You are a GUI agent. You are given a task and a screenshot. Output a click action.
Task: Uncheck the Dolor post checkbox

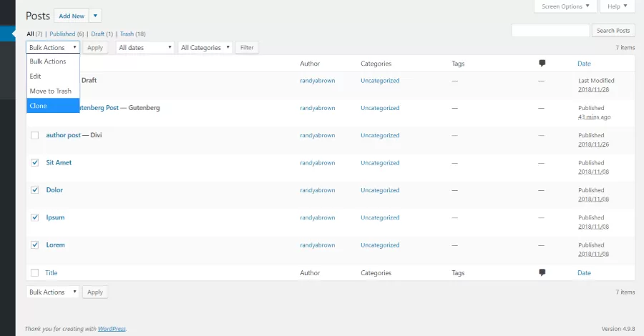(x=34, y=190)
